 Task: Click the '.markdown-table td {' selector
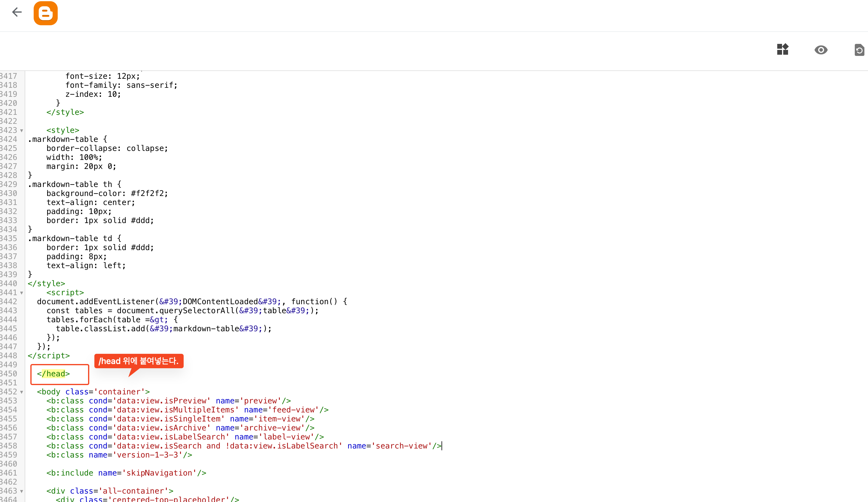75,238
